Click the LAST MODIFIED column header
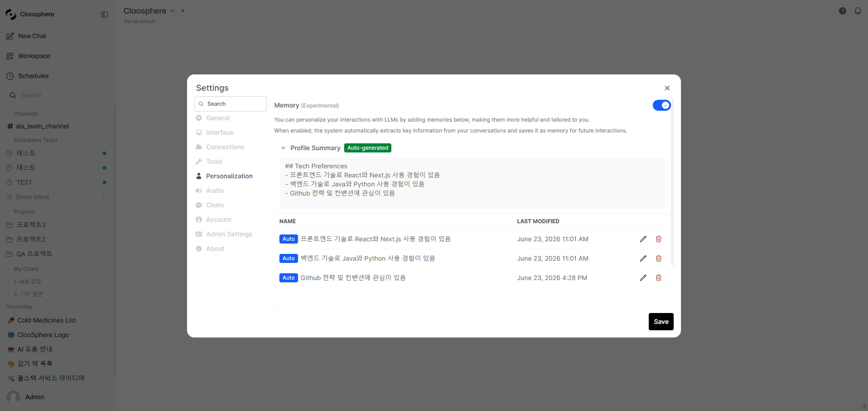The height and width of the screenshot is (411, 868). [x=538, y=221]
